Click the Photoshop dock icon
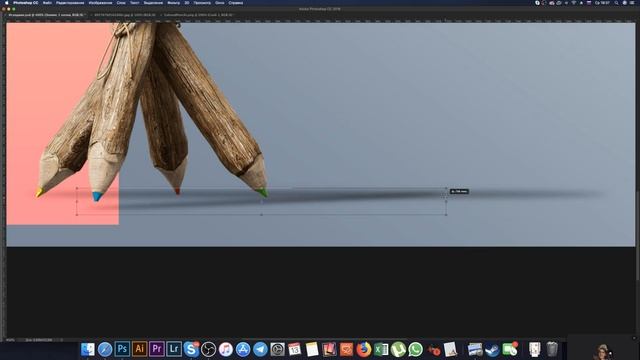The image size is (640, 360). click(x=122, y=349)
